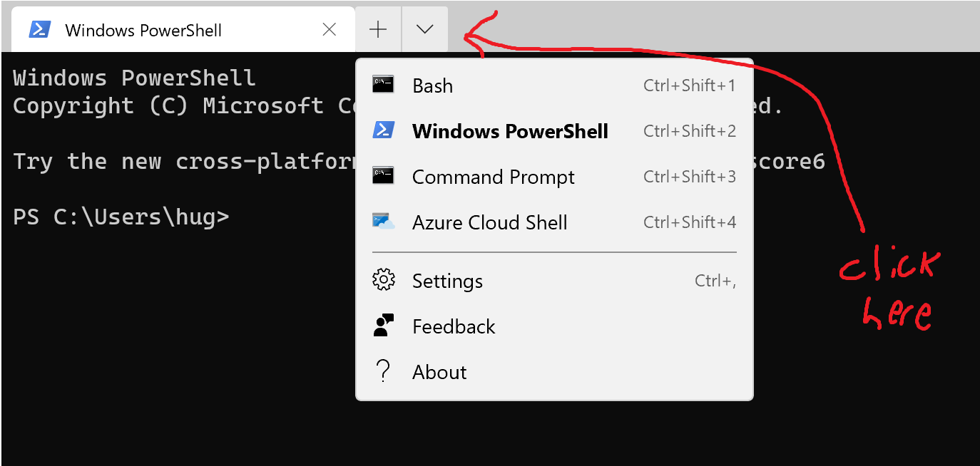Click the Bash terminal icon in menu
This screenshot has height=466, width=980.
pyautogui.click(x=383, y=85)
